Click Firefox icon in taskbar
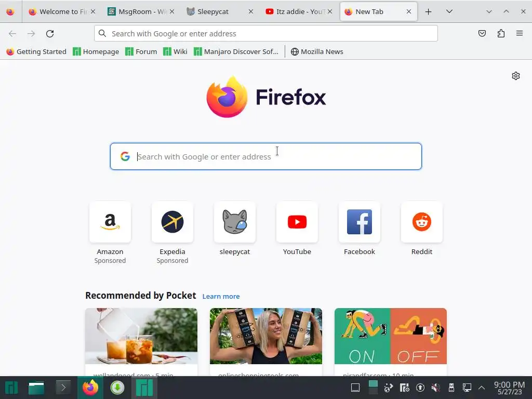 [x=90, y=388]
